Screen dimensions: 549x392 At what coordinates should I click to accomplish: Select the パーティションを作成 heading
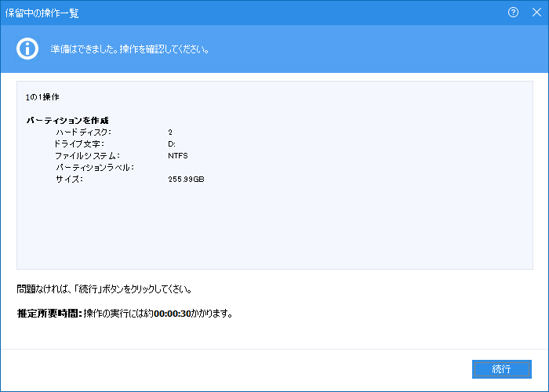coord(67,121)
